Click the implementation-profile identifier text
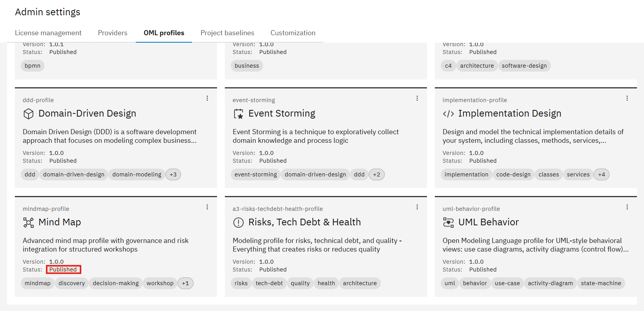 pyautogui.click(x=475, y=100)
